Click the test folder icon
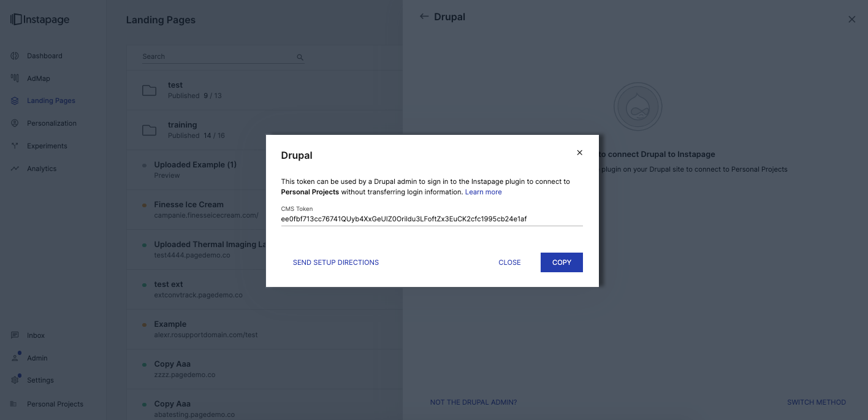 pyautogui.click(x=149, y=91)
